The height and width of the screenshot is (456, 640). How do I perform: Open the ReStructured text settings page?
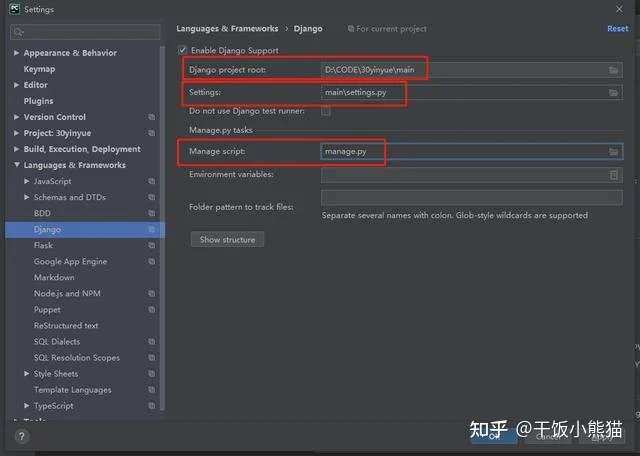pos(66,326)
